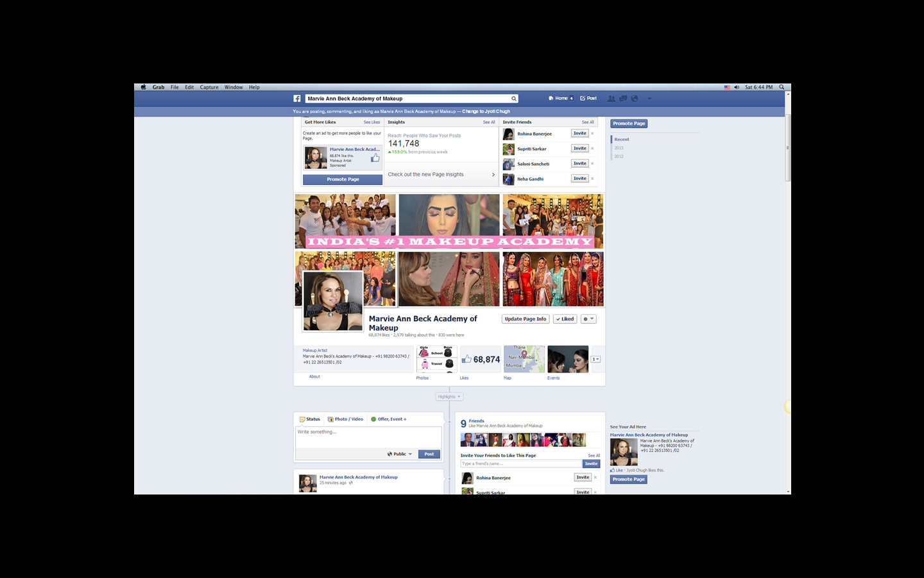Click the Facebook logo icon
This screenshot has width=924, height=578.
297,98
